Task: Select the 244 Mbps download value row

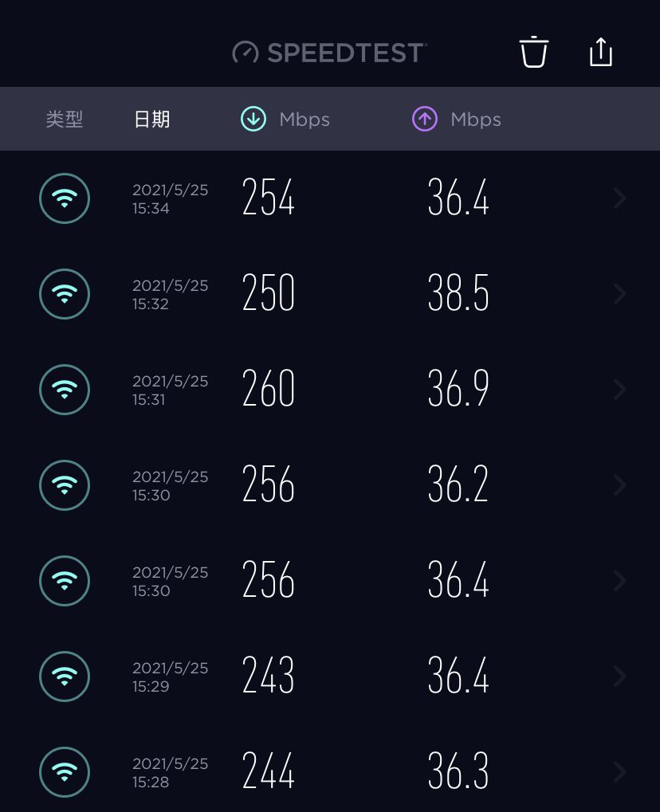Action: pyautogui.click(x=330, y=772)
